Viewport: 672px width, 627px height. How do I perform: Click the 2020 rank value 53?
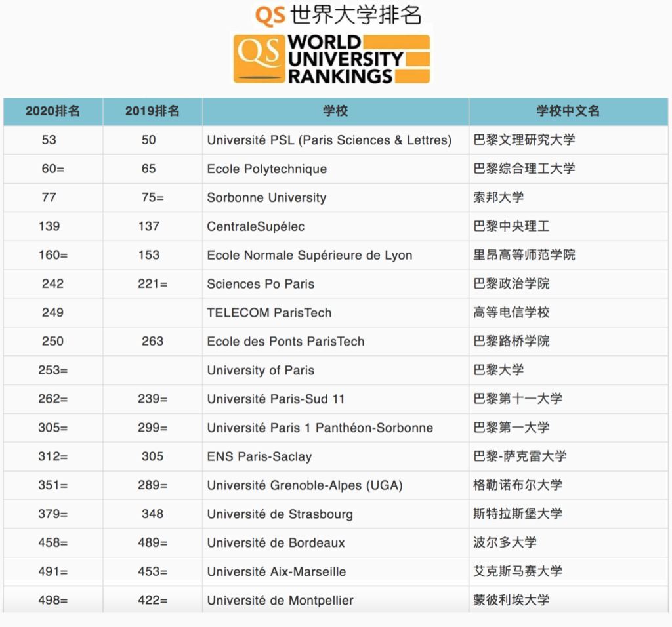tap(49, 140)
